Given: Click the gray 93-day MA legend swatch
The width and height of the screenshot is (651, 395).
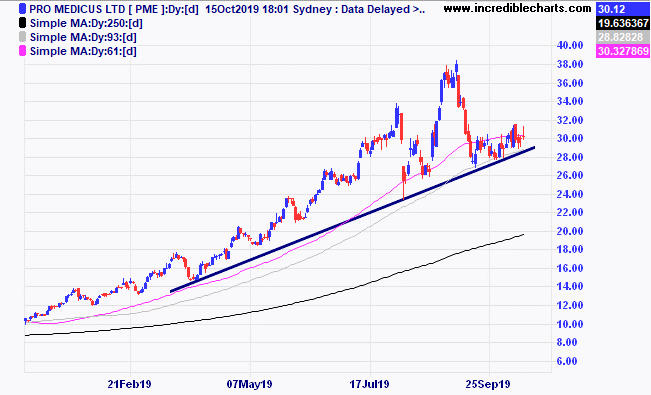Looking at the screenshot, I should 22,37.
